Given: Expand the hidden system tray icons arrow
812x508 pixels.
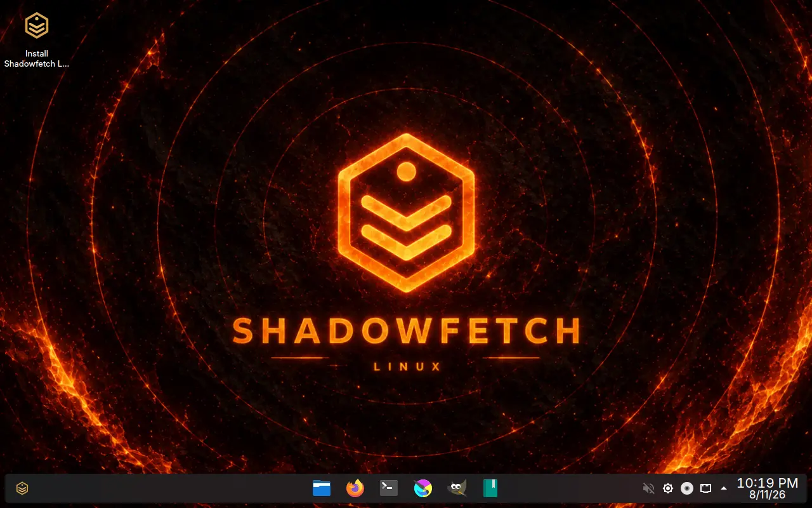Looking at the screenshot, I should pos(724,488).
